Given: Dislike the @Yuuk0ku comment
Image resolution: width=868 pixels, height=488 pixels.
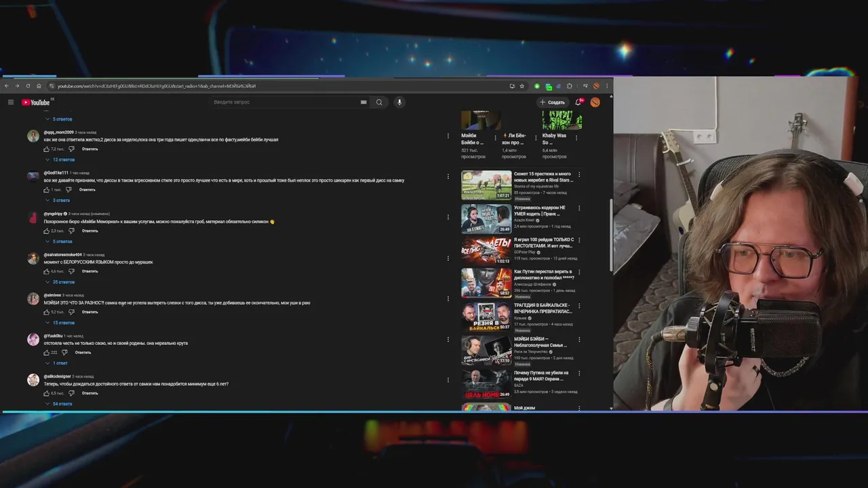Looking at the screenshot, I should pyautogui.click(x=64, y=352).
